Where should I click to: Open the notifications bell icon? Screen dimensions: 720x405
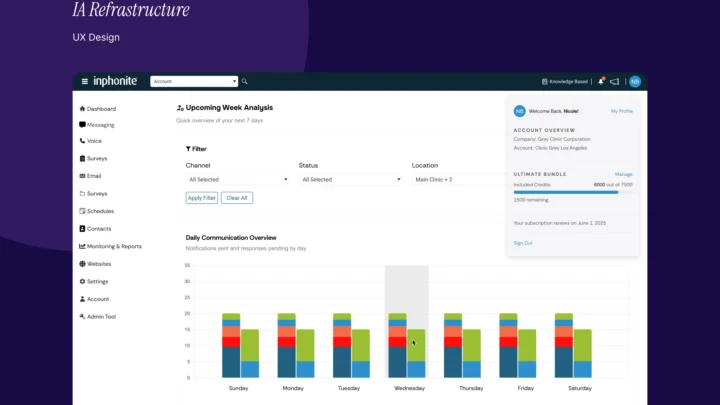[601, 81]
